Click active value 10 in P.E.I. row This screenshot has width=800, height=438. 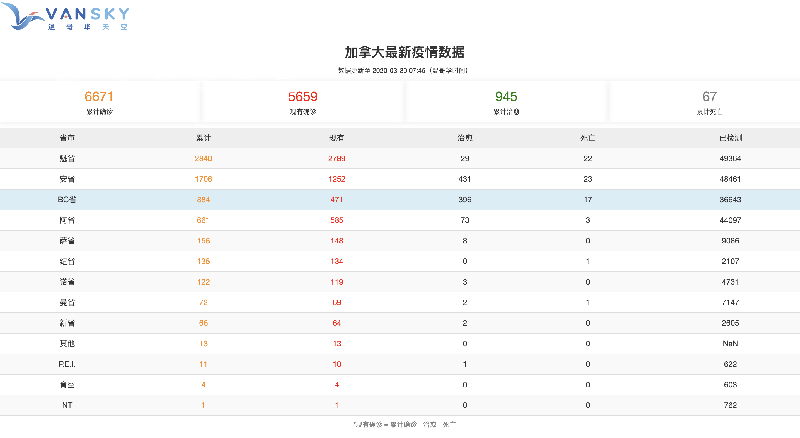click(337, 364)
